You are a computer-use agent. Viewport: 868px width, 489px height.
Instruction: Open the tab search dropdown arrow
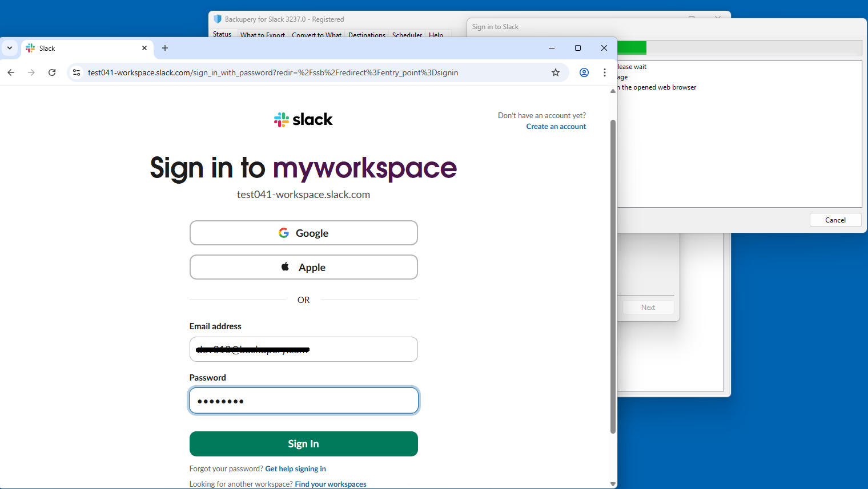pos(10,48)
